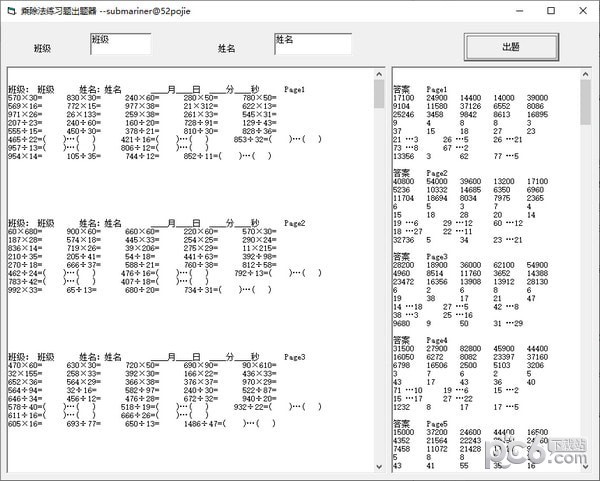Click the app icon in title bar
The width and height of the screenshot is (600, 481).
(x=12, y=11)
